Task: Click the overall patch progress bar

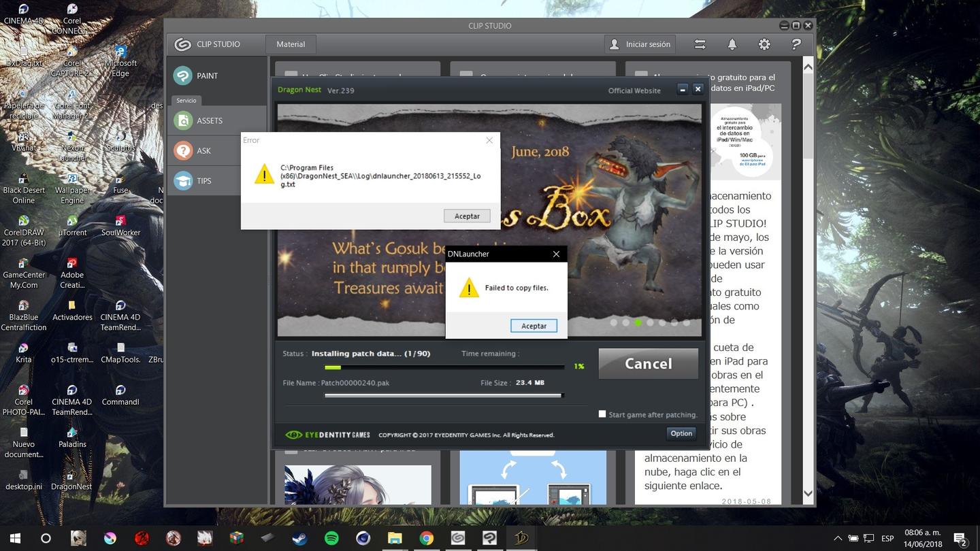Action: [x=444, y=367]
